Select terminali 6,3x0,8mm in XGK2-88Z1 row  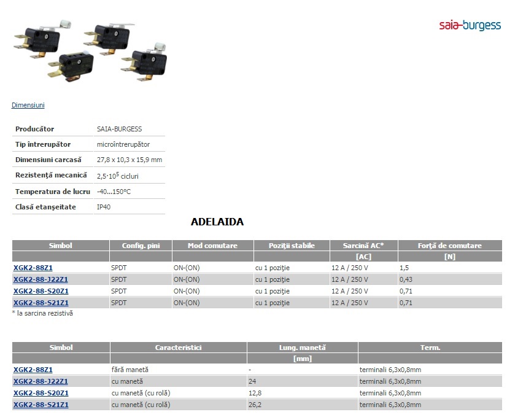click(x=430, y=370)
